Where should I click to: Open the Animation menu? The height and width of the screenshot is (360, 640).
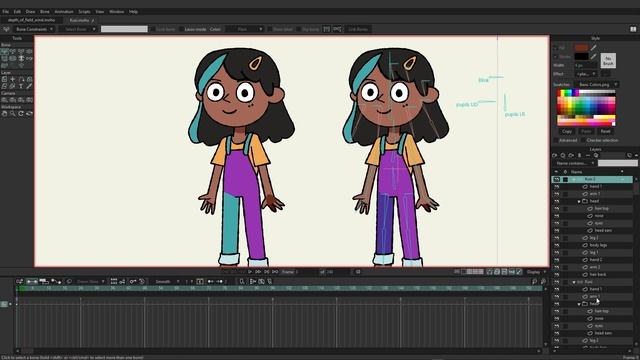tap(64, 12)
